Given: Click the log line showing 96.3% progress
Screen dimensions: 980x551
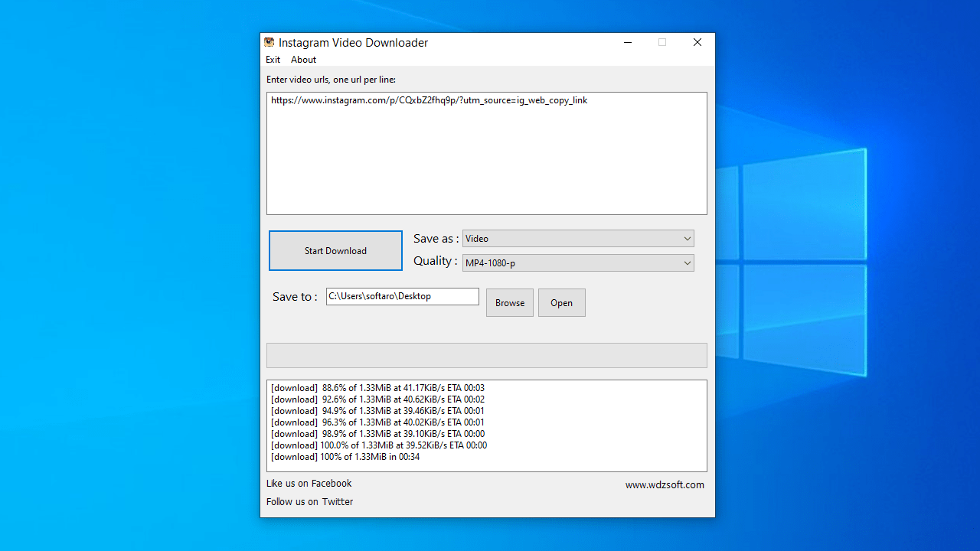Looking at the screenshot, I should pos(377,422).
